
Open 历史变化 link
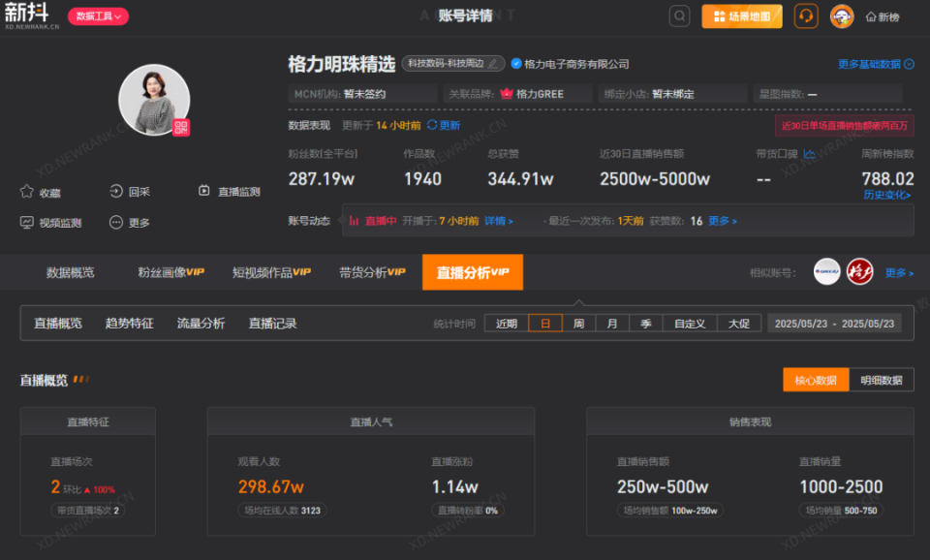tap(886, 195)
